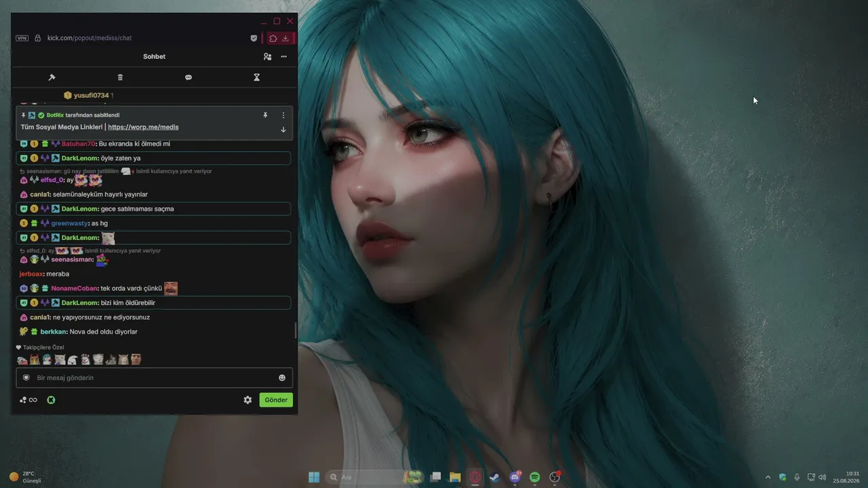
Task: Click the trash can clear-chat icon
Action: click(120, 77)
